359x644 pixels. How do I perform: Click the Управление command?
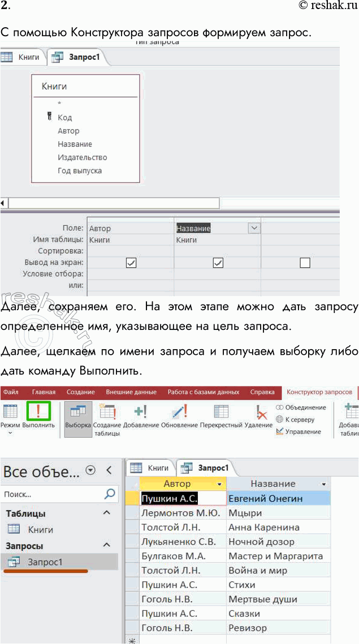coord(299,431)
